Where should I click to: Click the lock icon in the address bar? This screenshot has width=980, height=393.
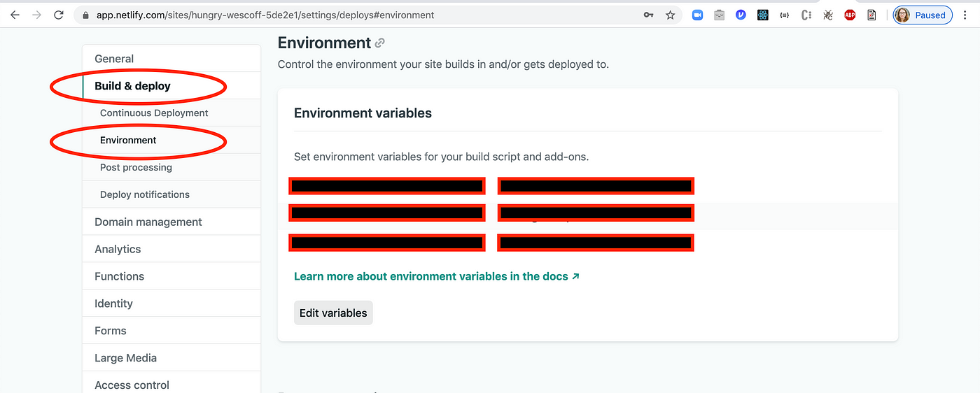tap(85, 15)
